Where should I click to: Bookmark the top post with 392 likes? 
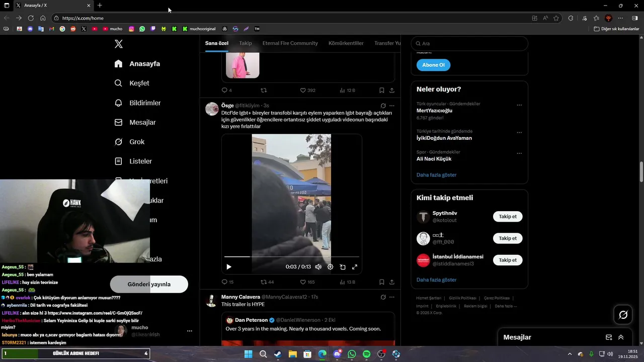[x=381, y=90]
